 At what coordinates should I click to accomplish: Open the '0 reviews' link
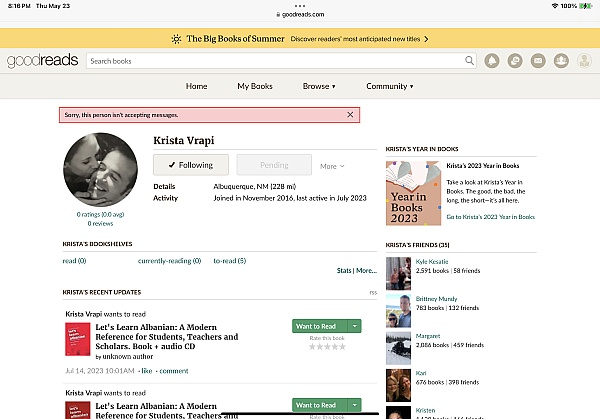click(x=100, y=223)
